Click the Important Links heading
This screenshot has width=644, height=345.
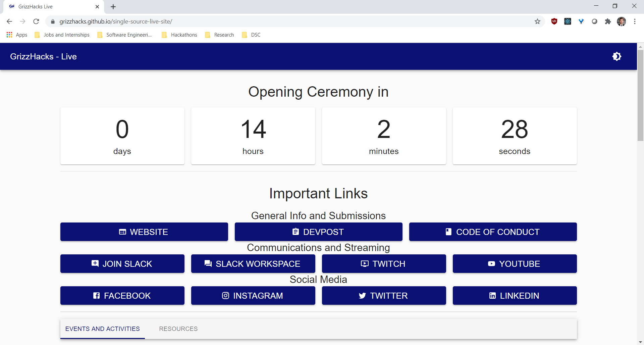(318, 194)
